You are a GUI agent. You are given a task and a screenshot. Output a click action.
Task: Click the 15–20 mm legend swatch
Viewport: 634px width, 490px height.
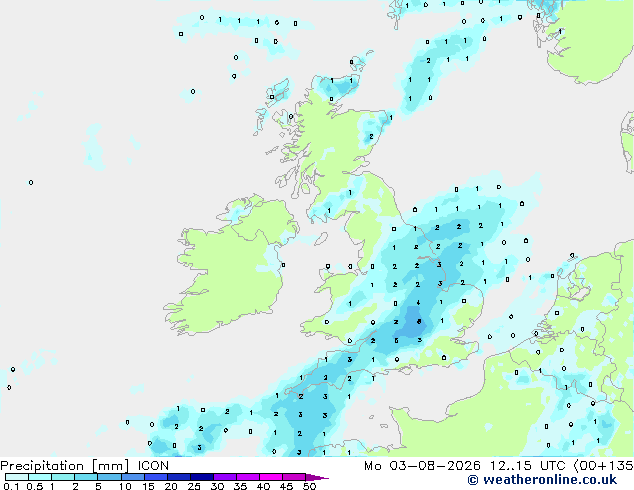click(156, 477)
